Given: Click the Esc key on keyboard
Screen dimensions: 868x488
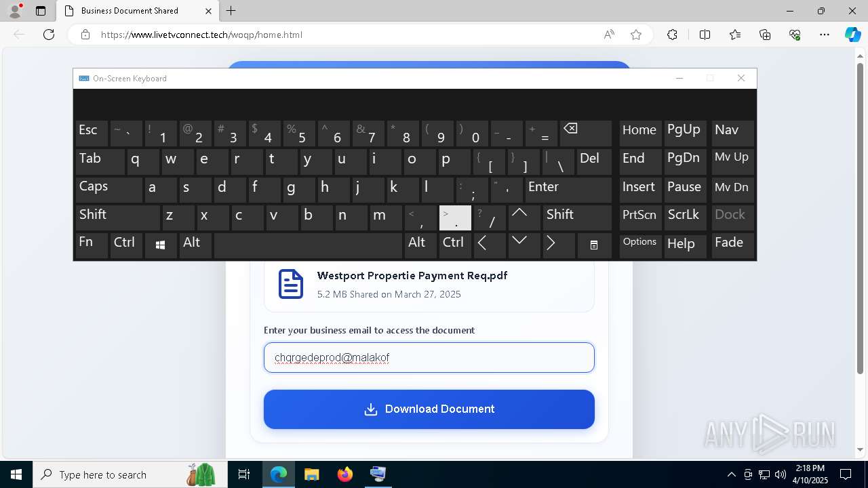Looking at the screenshot, I should tap(92, 134).
